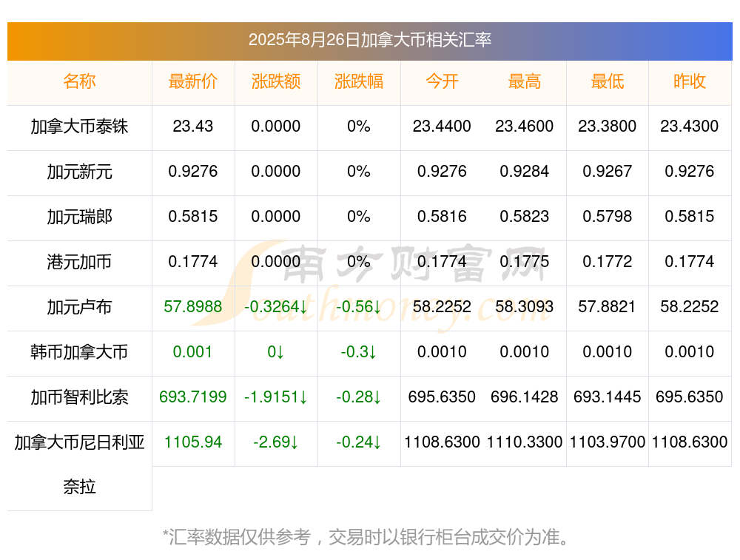Click the high value 1110.3300
Image resolution: width=740 pixels, height=560 pixels.
click(x=525, y=442)
